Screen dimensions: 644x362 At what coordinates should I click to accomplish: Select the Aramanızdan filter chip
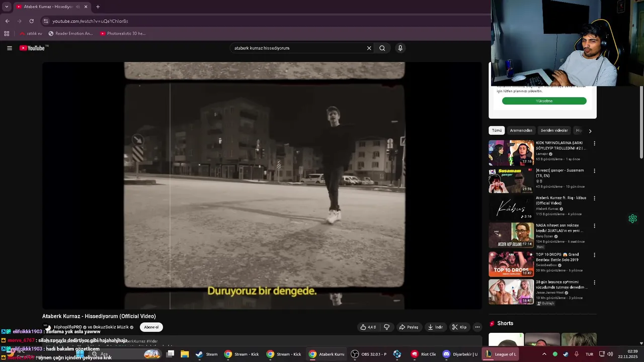[521, 131]
